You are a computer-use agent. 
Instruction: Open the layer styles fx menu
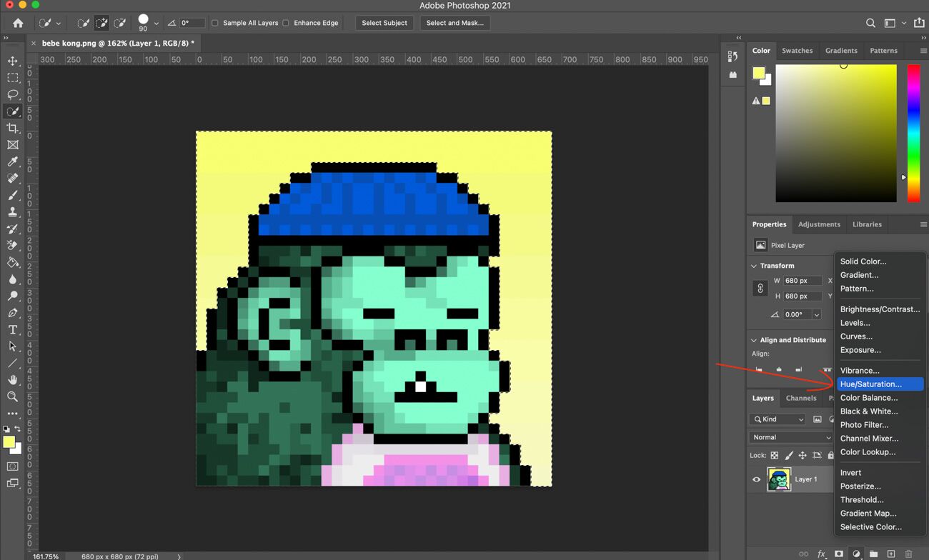point(820,554)
